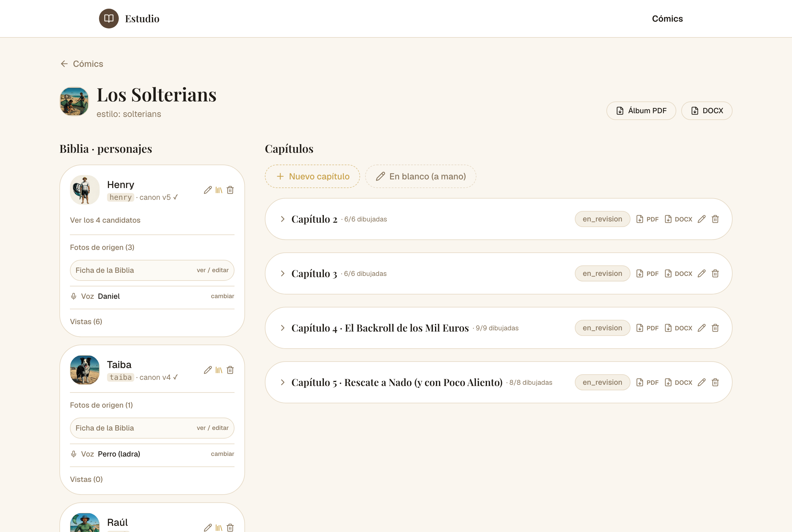This screenshot has width=792, height=532.
Task: Open Taiba's Ficha de la Biblia
Action: point(152,428)
